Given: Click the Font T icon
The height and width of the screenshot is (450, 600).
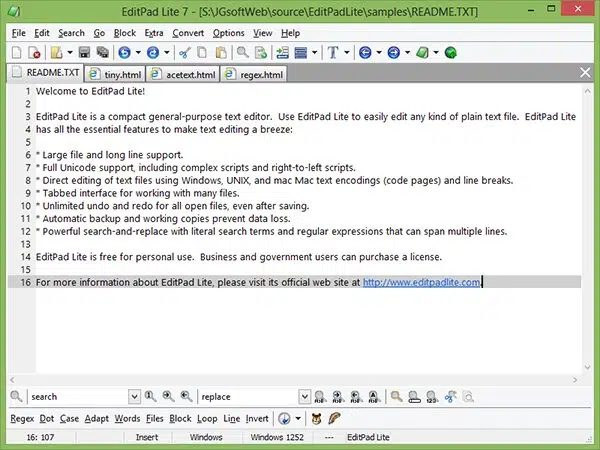Looking at the screenshot, I should tap(333, 52).
